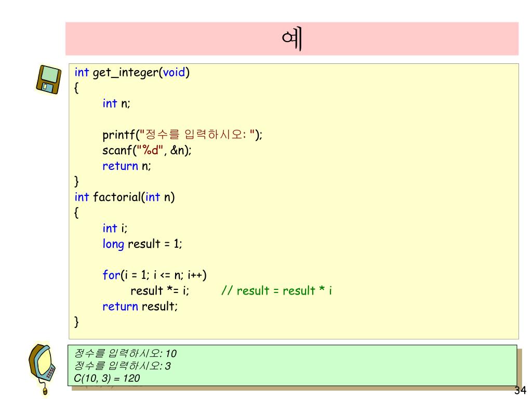The height and width of the screenshot is (399, 532).
Task: Click the for loop header line
Action: click(154, 275)
